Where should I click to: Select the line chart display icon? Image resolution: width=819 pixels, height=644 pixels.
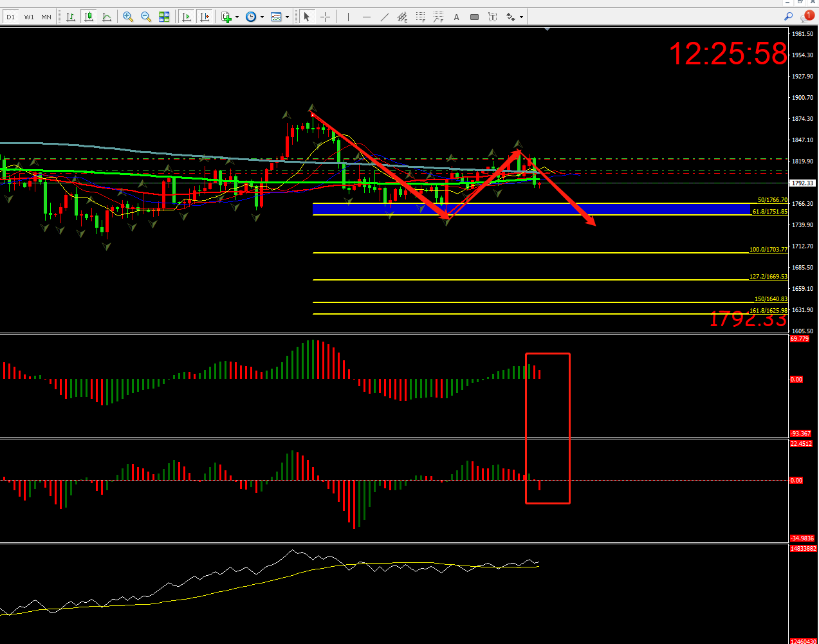(x=107, y=17)
